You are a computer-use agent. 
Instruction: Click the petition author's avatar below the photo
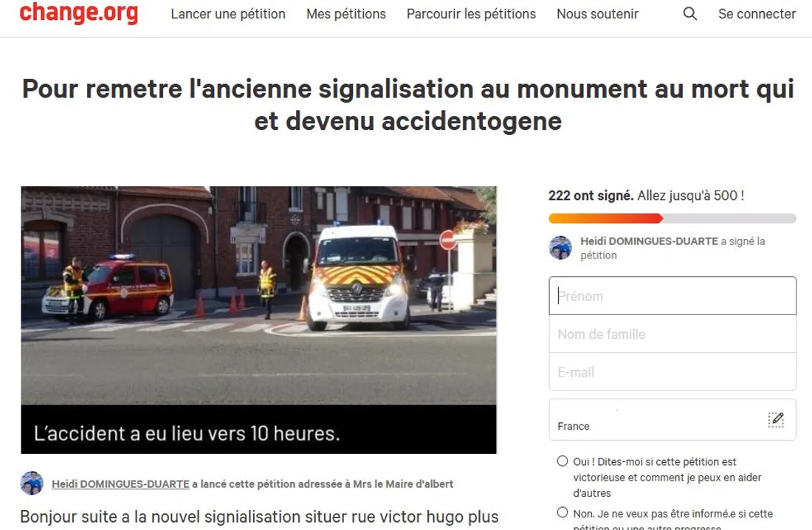[32, 483]
